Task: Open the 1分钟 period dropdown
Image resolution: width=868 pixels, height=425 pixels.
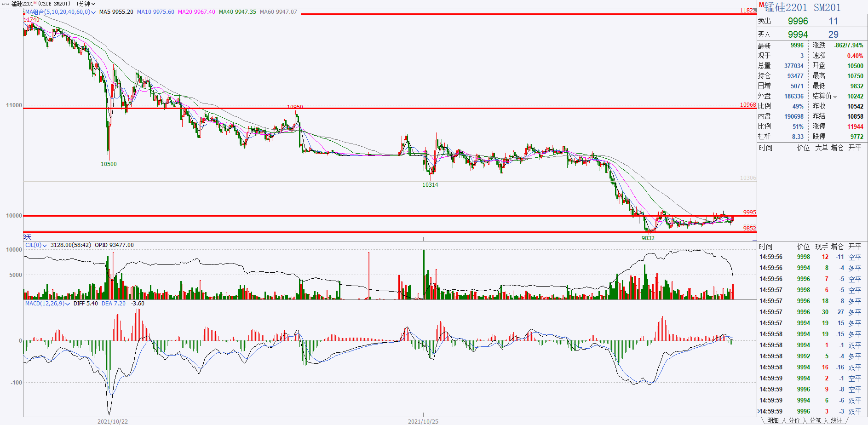Action: (x=86, y=4)
